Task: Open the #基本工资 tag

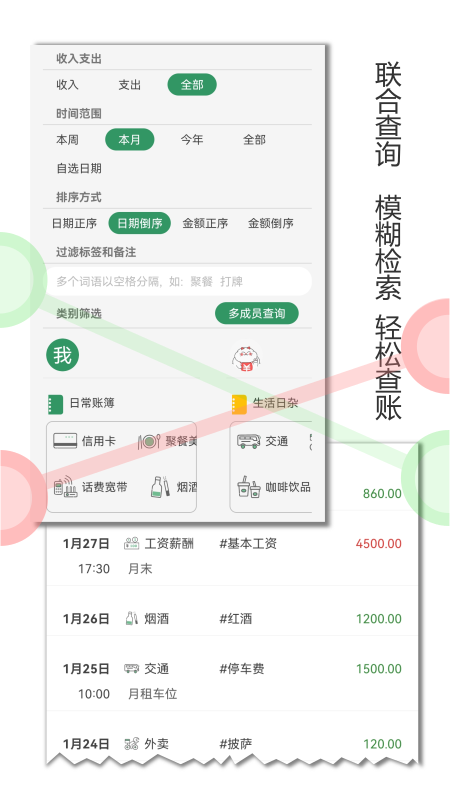Action: coord(248,544)
